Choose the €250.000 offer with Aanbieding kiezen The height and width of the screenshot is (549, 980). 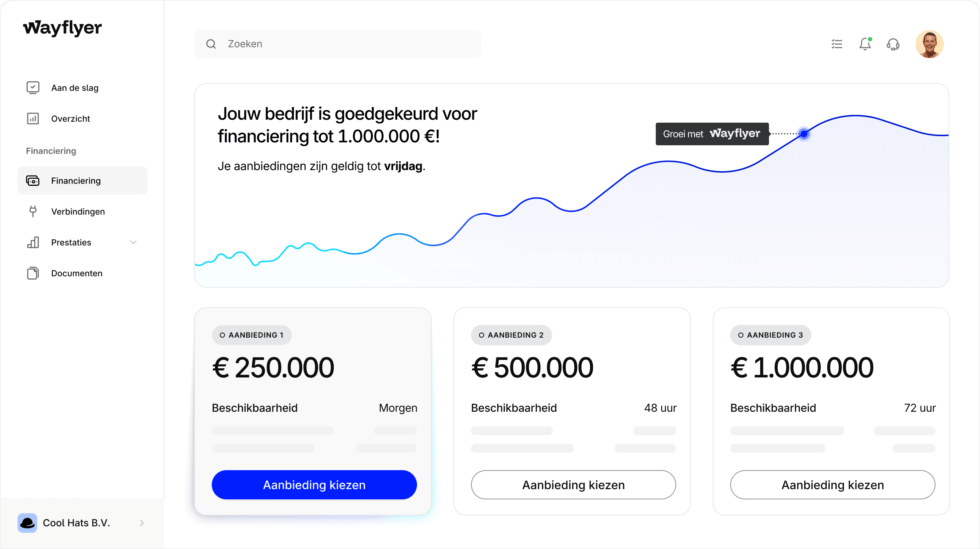[x=314, y=484]
